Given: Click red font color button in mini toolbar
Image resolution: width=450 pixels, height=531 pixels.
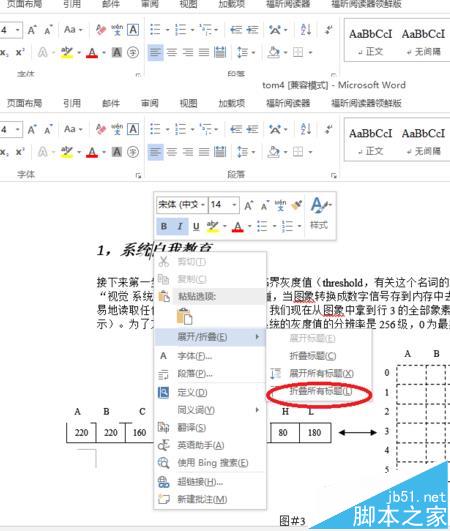Looking at the screenshot, I should point(238,226).
